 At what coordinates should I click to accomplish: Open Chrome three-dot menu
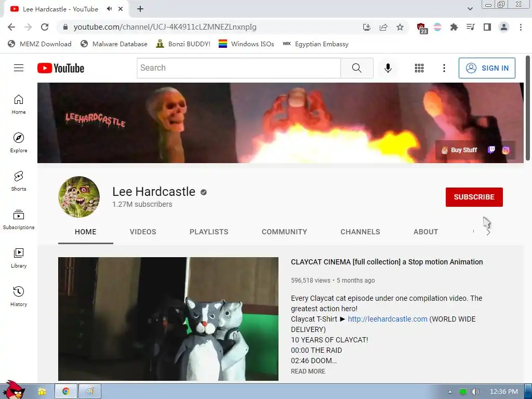pyautogui.click(x=521, y=27)
